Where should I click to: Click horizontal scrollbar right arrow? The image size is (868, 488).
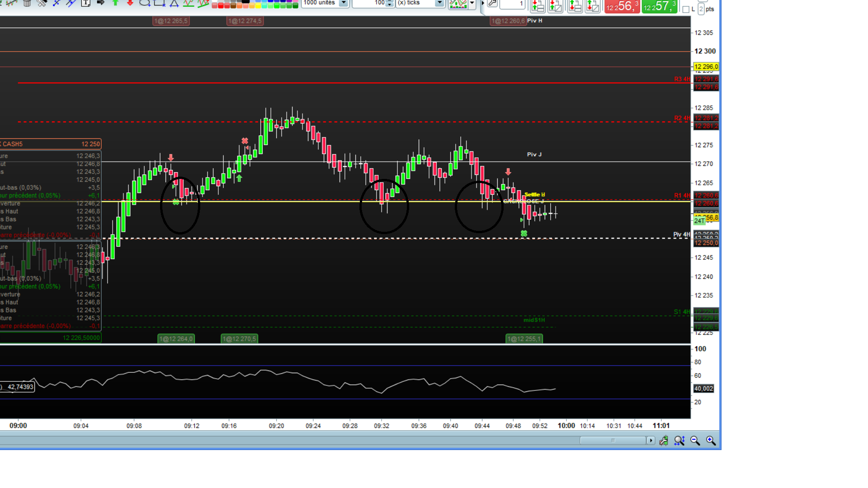tap(651, 441)
